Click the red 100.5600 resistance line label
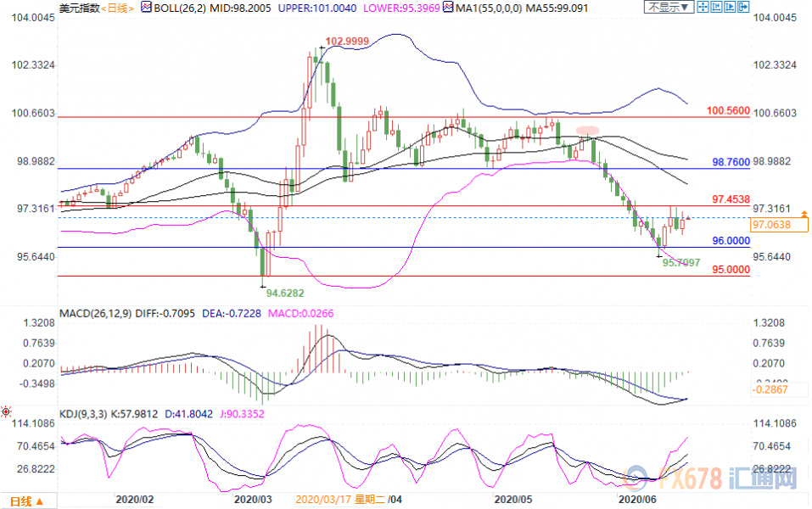 [728, 110]
